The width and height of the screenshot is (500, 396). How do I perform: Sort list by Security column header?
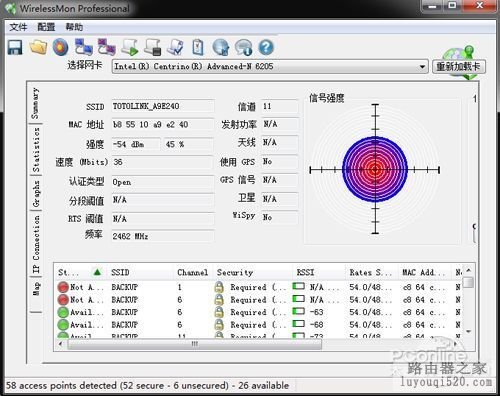pos(253,272)
